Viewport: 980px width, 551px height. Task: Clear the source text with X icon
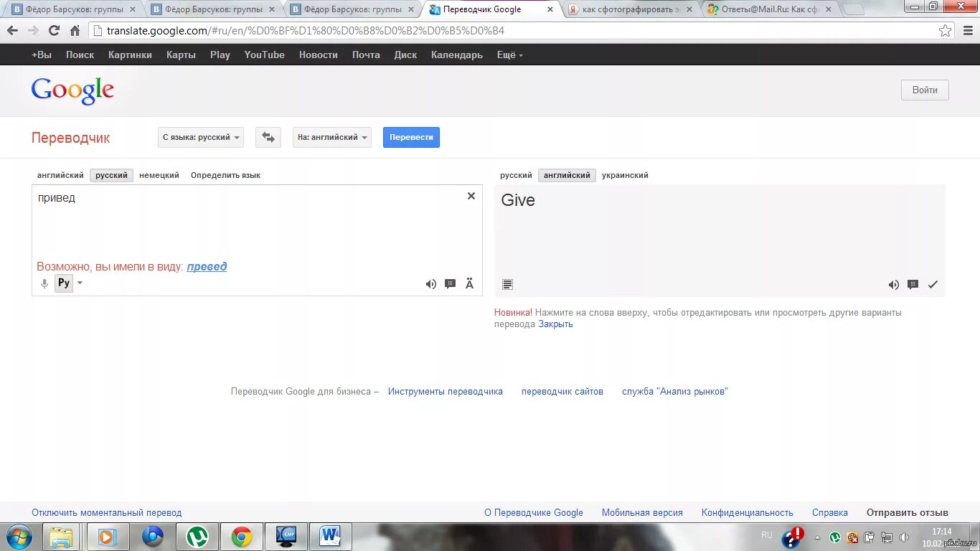tap(471, 196)
